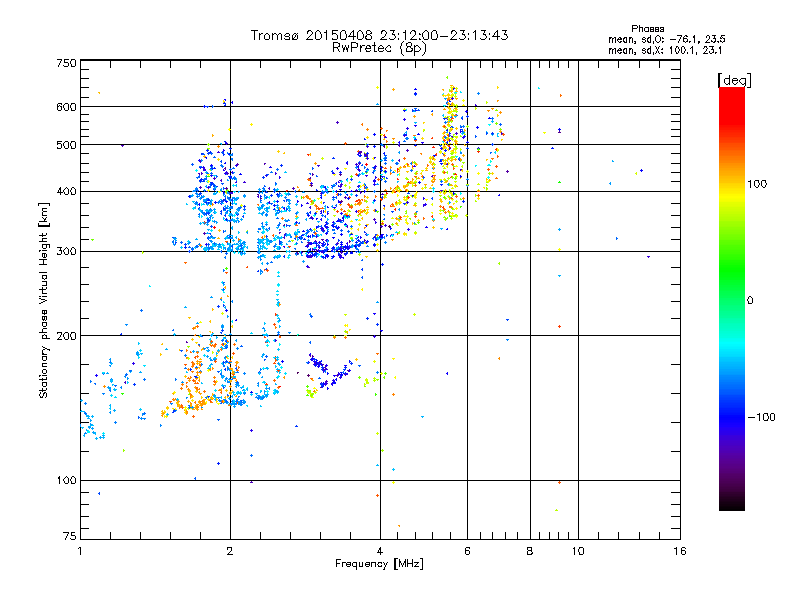Click the 'Stationary phase Virtual Height [km]' label
Screen dimensions: 800x600
coord(44,301)
